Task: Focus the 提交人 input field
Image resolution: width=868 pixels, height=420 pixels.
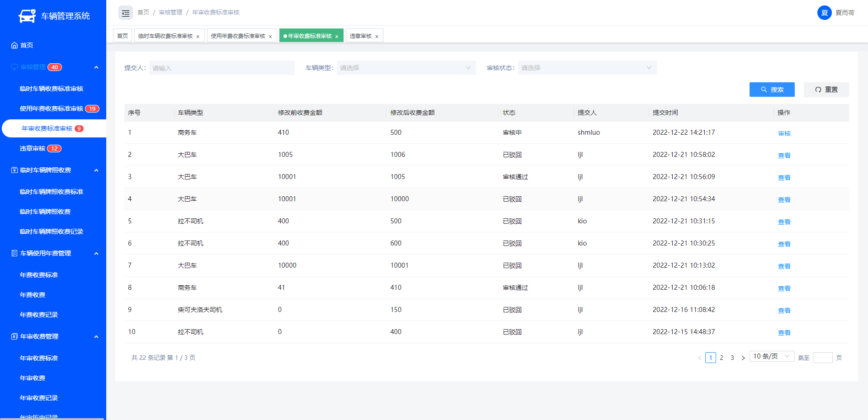Action: coord(222,68)
